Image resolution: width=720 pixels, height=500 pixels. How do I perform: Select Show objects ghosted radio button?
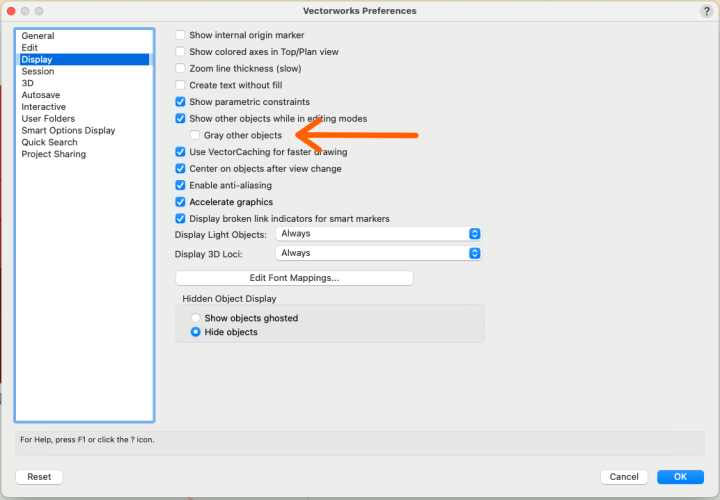[196, 318]
